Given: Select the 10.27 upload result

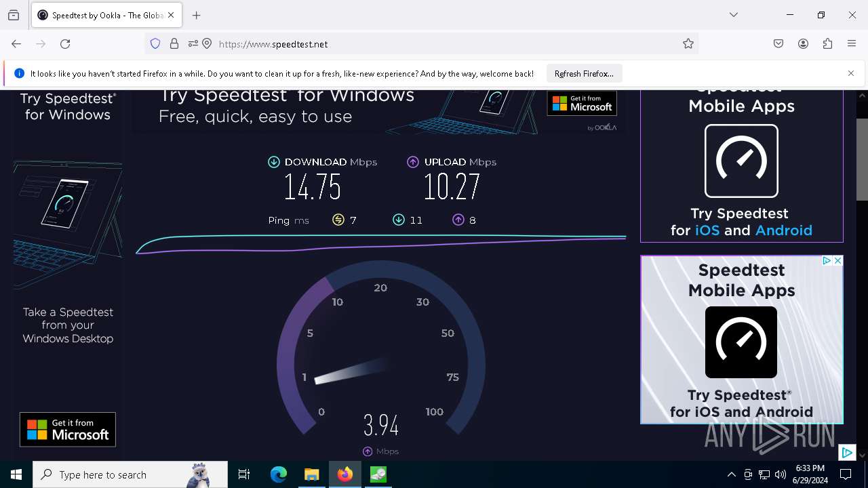Looking at the screenshot, I should (452, 187).
